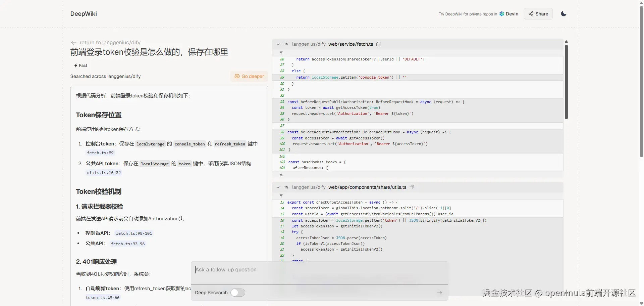Click the '1. 请求拦截器校验' heading
Viewport: 644px width, 306px height.
point(99,207)
